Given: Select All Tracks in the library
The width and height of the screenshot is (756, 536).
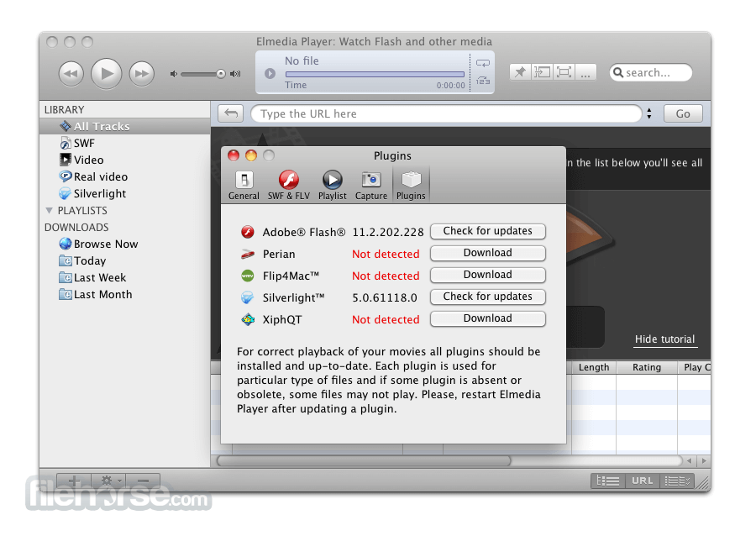Looking at the screenshot, I should click(x=125, y=126).
